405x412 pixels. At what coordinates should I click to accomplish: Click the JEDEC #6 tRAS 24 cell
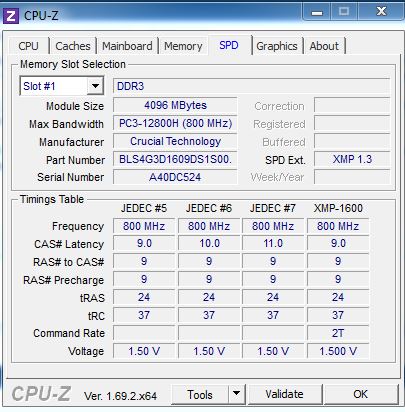209,297
